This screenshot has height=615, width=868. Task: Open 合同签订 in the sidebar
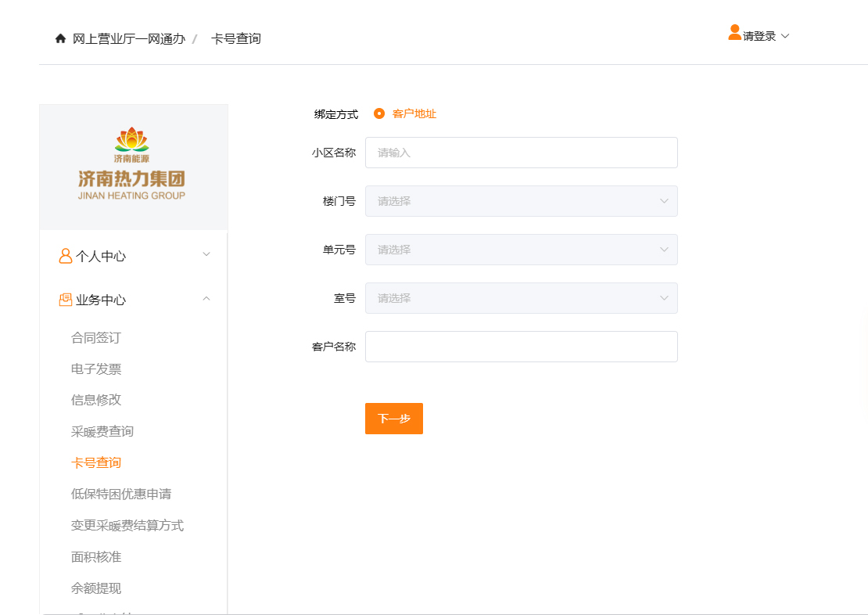[x=95, y=338]
